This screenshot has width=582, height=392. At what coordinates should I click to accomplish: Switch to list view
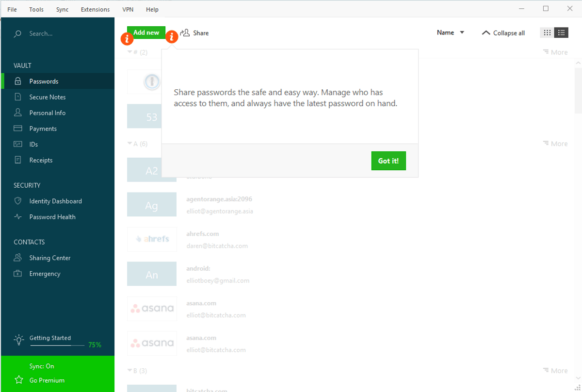[x=561, y=33]
